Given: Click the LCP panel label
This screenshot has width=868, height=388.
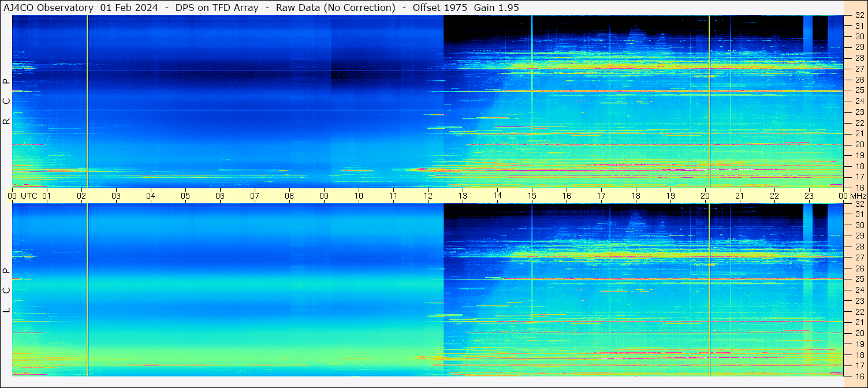Looking at the screenshot, I should tap(7, 290).
